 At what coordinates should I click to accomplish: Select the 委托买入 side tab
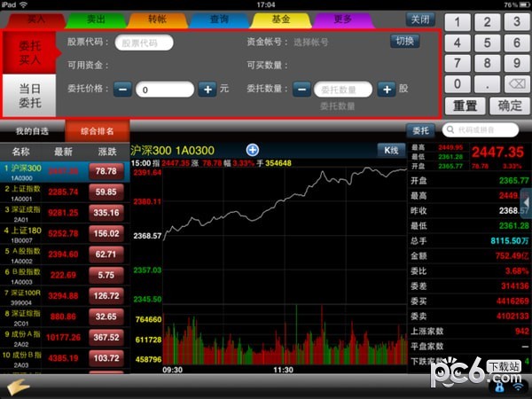29,53
